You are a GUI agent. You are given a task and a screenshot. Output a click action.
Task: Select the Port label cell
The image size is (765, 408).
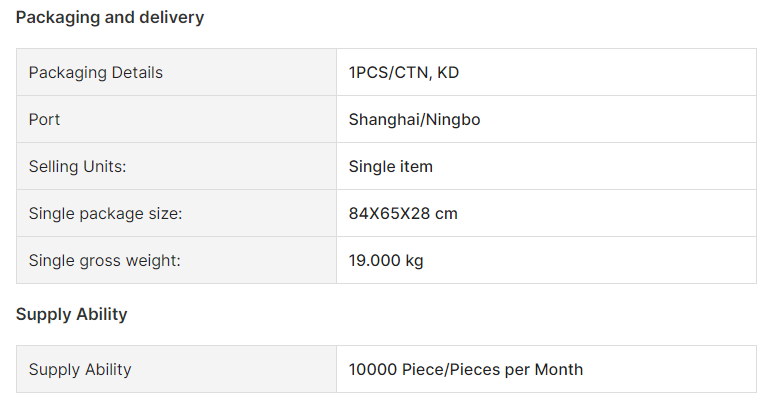pos(176,119)
